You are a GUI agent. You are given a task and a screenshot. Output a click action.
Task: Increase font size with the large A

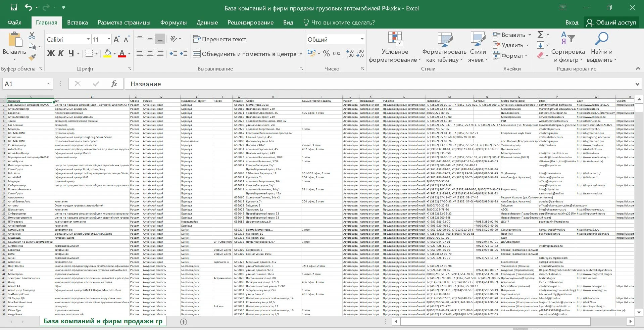point(116,39)
